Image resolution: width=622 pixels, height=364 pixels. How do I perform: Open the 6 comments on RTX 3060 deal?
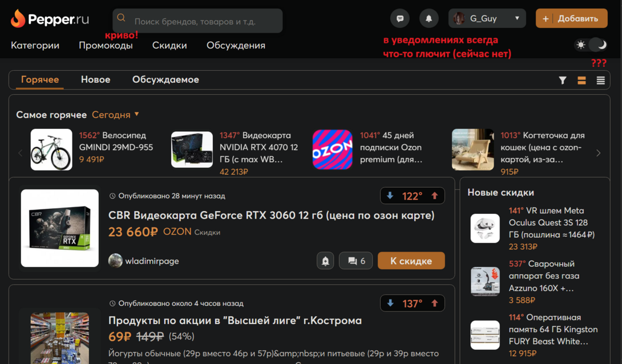(356, 261)
